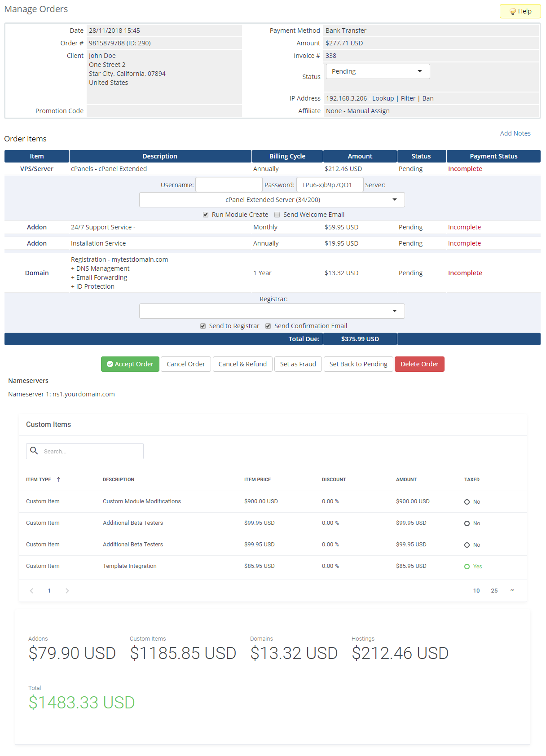The width and height of the screenshot is (546, 756).
Task: Click the IP Lookup link
Action: [383, 98]
